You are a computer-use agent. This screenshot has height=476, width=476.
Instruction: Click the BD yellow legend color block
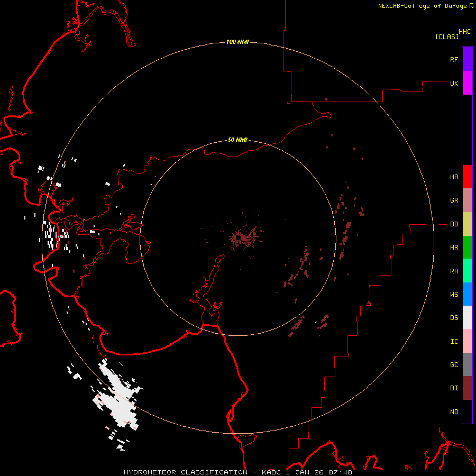[467, 224]
